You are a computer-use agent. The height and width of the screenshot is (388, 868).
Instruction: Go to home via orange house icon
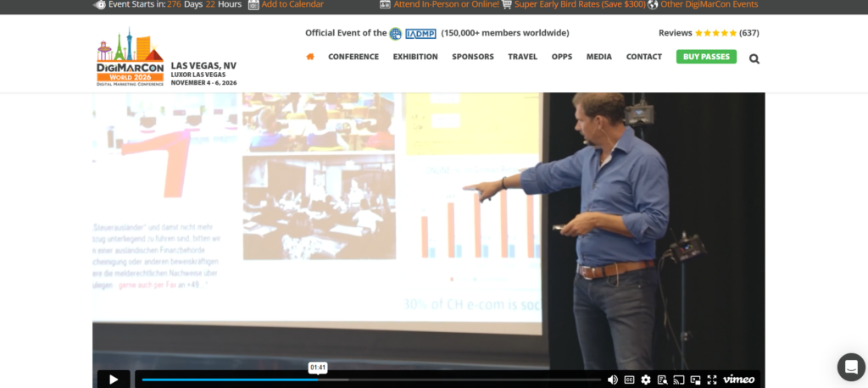[x=310, y=57]
